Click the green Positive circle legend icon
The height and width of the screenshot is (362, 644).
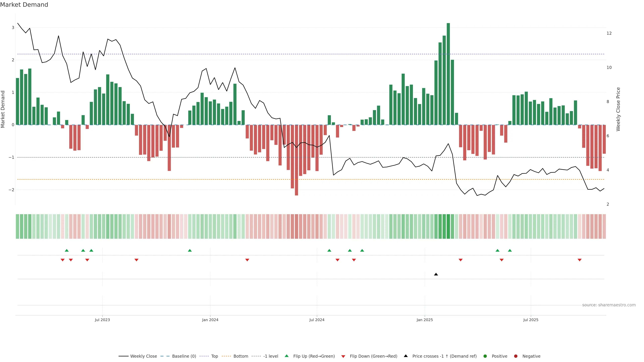pos(485,356)
